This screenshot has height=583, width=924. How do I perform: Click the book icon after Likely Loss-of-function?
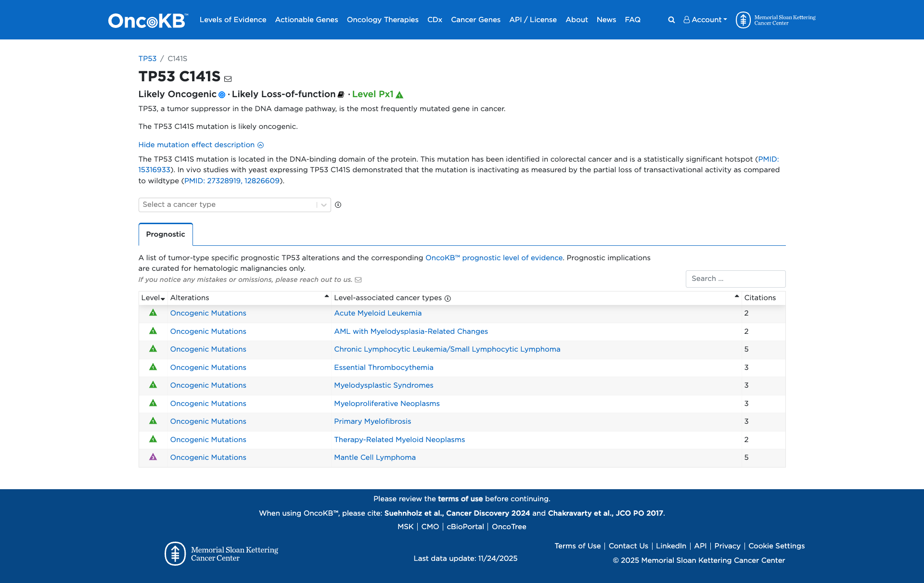click(341, 95)
